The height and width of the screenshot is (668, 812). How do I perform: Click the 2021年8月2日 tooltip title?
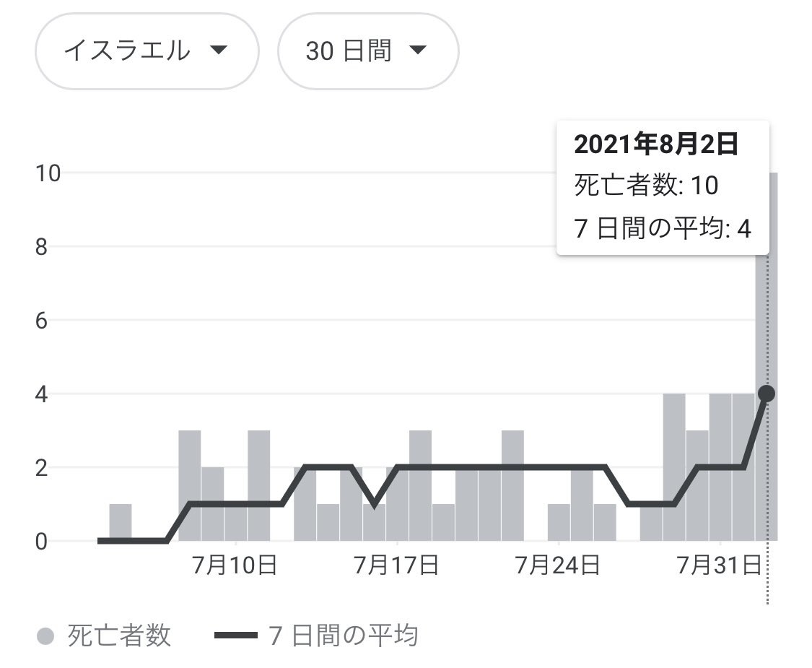(656, 145)
